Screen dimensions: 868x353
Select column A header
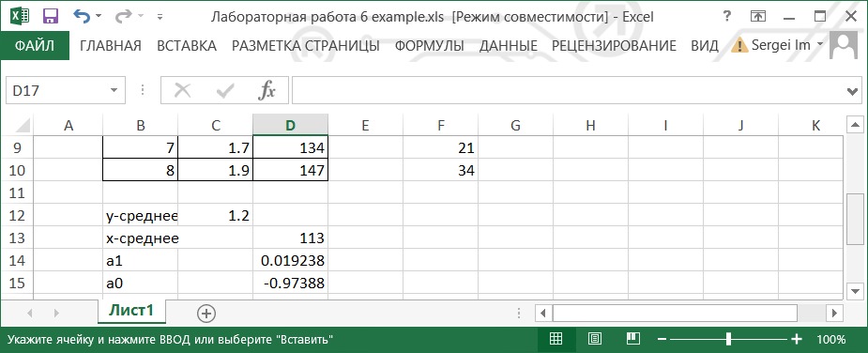(69, 125)
